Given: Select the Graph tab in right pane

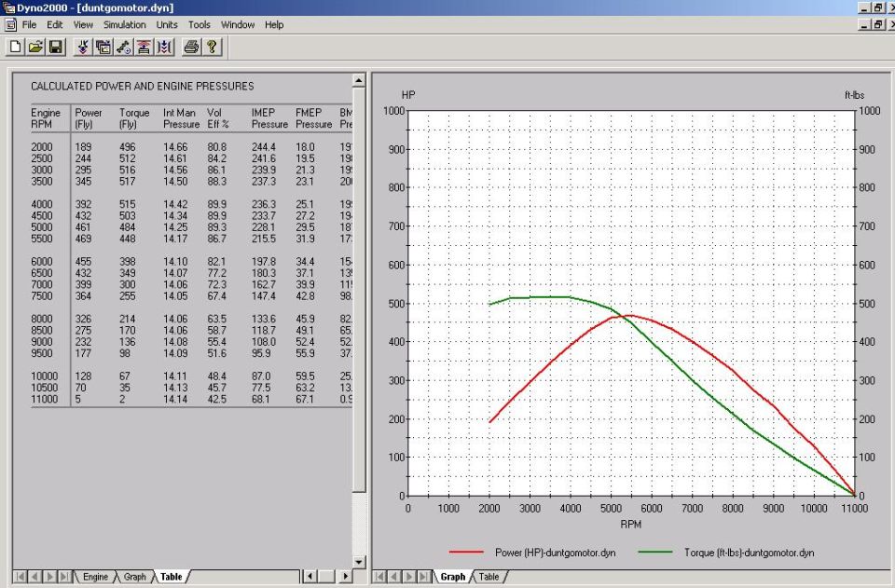Looking at the screenshot, I should click(453, 577).
